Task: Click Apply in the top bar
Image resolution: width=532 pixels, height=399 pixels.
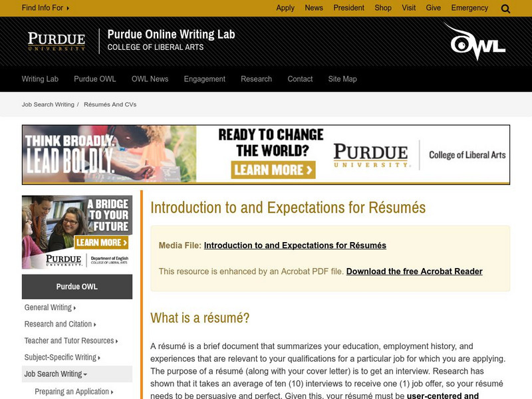Action: point(285,8)
